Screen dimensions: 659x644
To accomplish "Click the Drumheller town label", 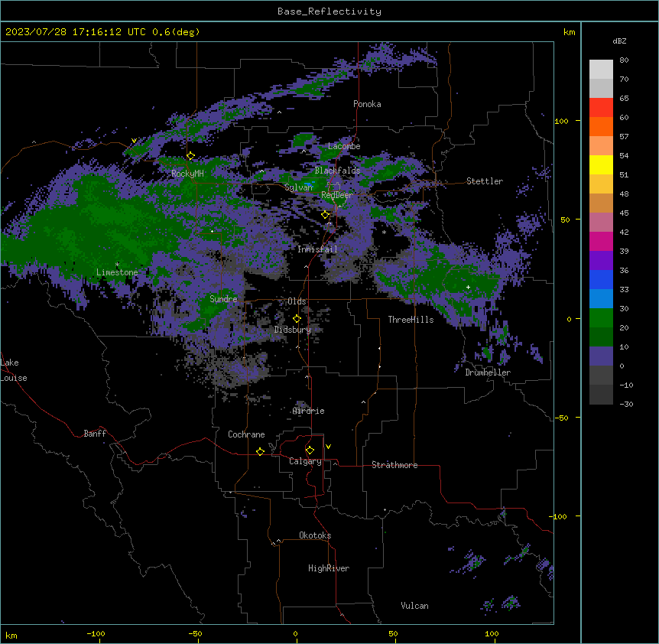I will pos(488,372).
